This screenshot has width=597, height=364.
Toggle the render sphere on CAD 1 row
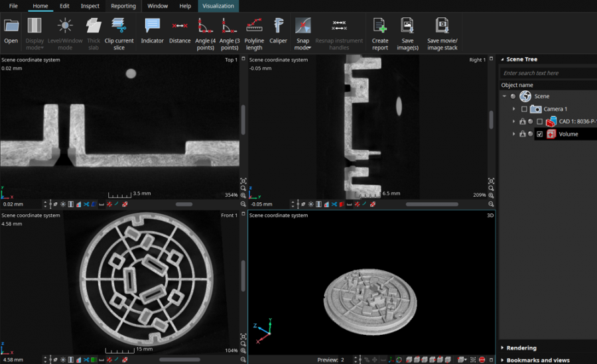[531, 121]
